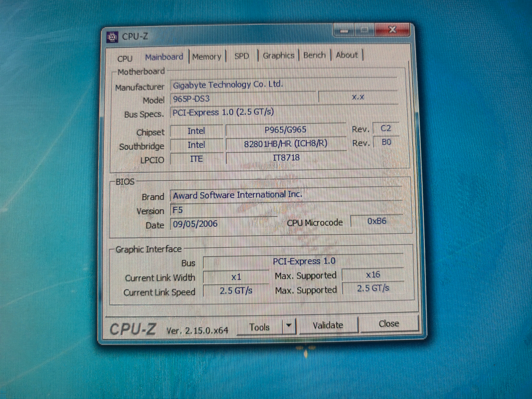The width and height of the screenshot is (532, 399).
Task: Click the BIOS date 09/05/2006
Action: coord(224,223)
